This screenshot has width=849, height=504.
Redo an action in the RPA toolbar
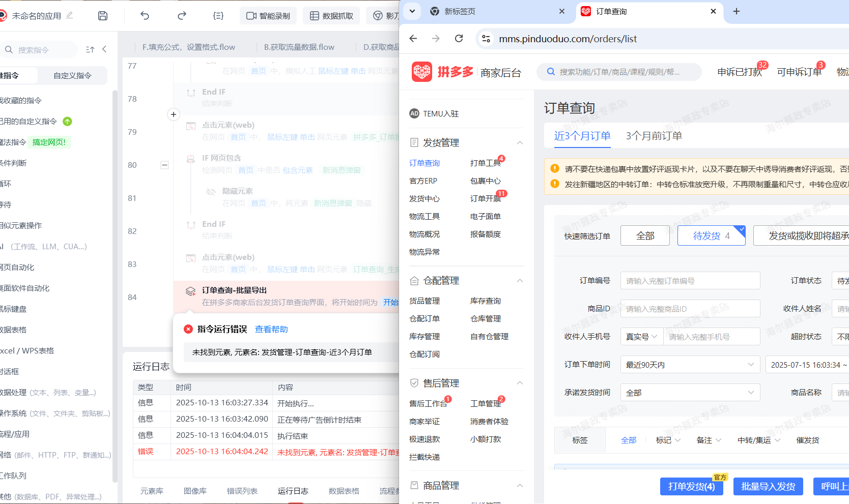pyautogui.click(x=182, y=16)
